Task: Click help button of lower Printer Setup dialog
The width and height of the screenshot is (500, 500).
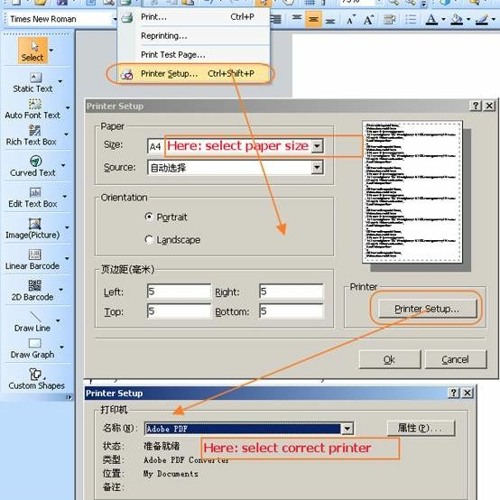Action: (x=454, y=393)
